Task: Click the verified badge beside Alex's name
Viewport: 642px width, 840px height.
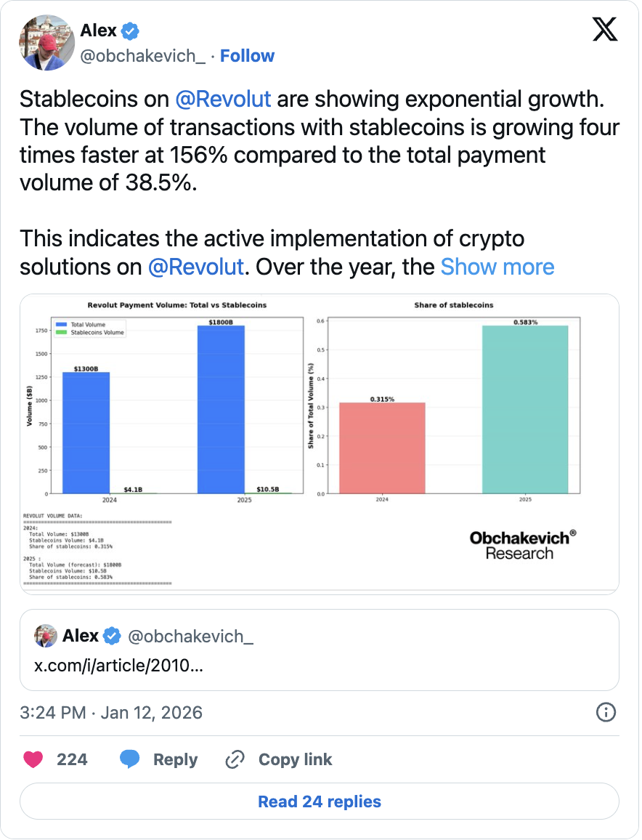Action: pos(129,30)
